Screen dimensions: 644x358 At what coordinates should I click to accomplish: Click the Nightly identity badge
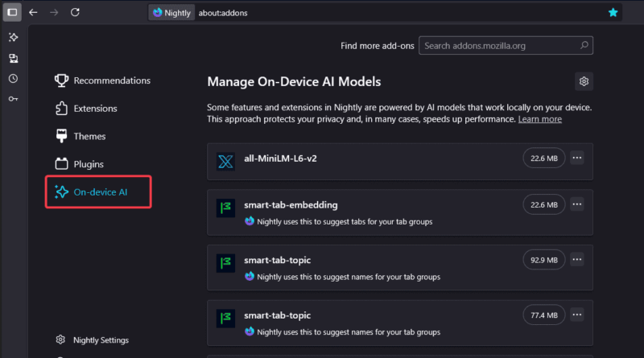click(x=171, y=13)
